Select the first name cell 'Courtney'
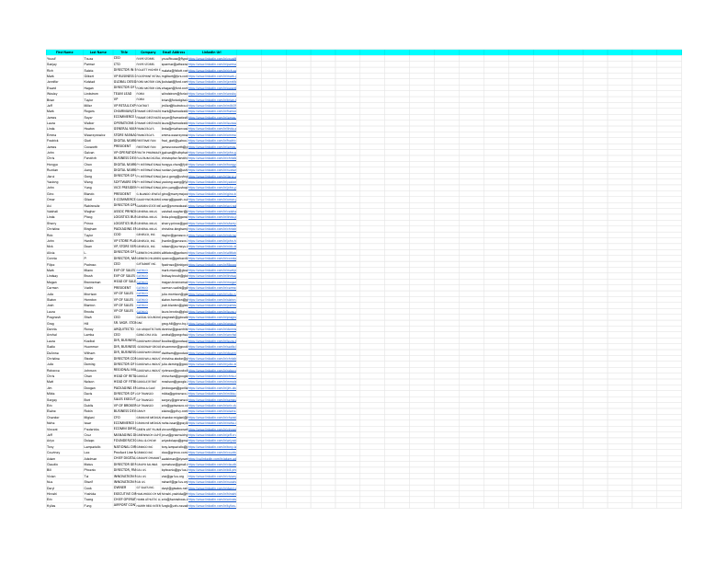Viewport: 728px width, 563px height. coord(64,453)
